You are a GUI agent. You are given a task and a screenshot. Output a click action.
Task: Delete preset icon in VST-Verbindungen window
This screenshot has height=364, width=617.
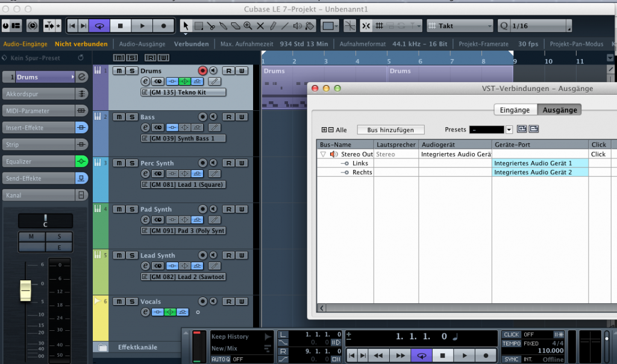[x=534, y=129]
